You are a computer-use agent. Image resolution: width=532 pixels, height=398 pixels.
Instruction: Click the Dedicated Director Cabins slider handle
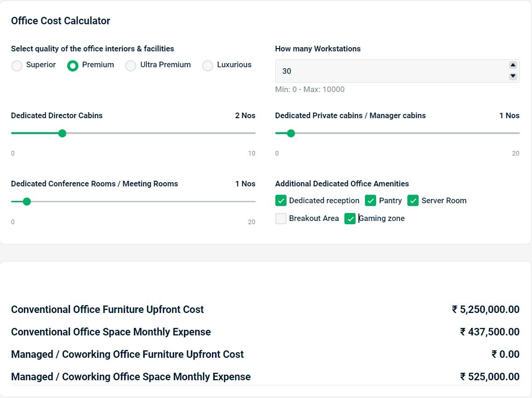pyautogui.click(x=62, y=133)
